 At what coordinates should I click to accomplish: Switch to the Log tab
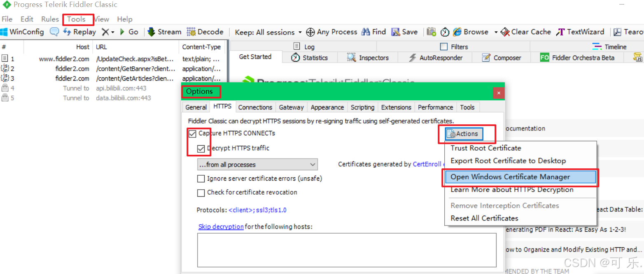click(304, 46)
